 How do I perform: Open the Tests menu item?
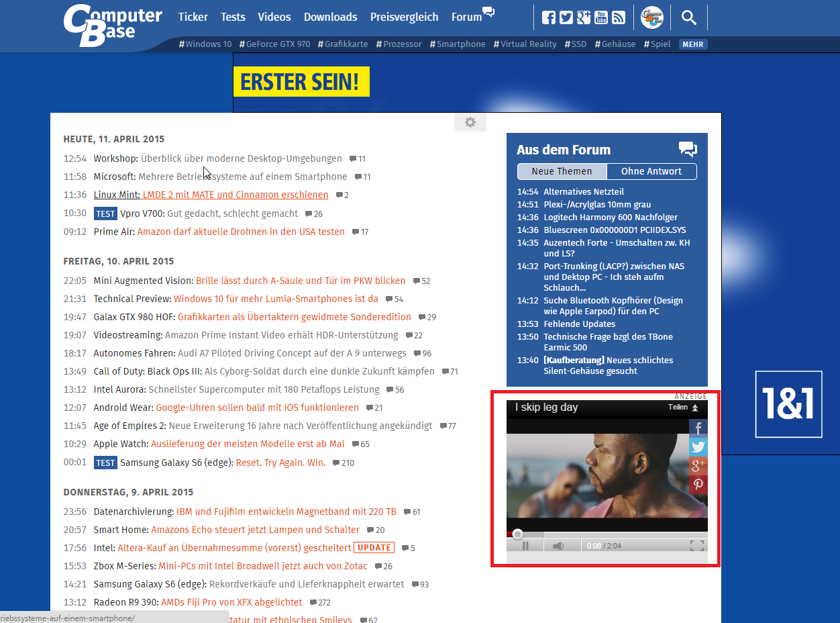[x=233, y=17]
